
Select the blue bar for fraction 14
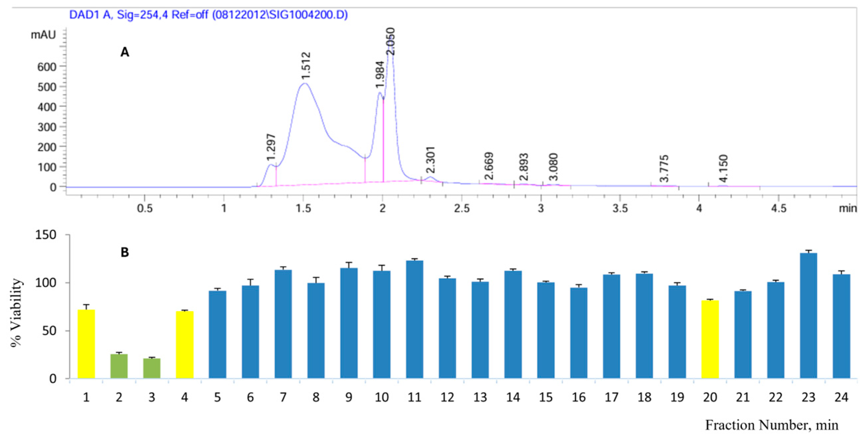tap(513, 324)
